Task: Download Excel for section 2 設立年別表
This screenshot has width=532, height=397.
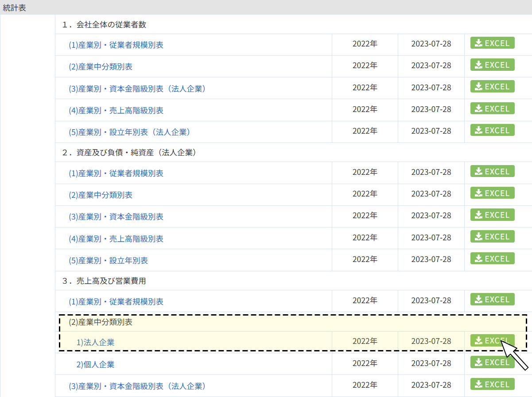Action: click(492, 259)
